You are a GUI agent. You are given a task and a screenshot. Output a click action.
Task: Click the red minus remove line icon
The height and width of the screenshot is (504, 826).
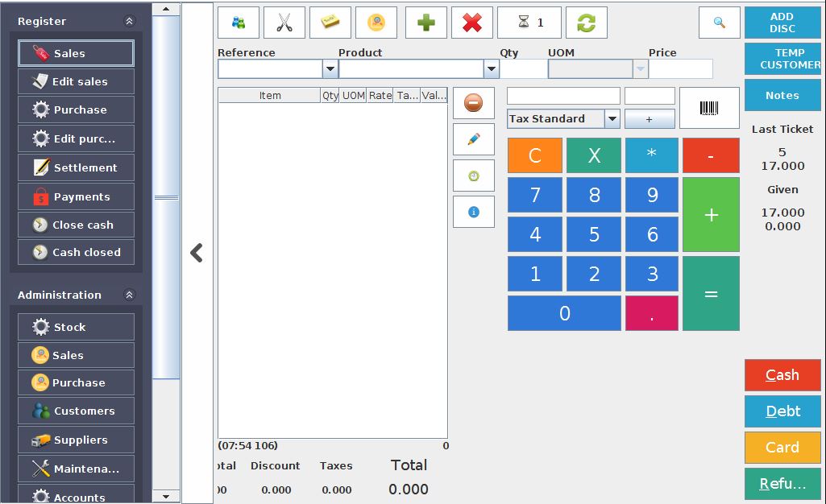[x=474, y=103]
